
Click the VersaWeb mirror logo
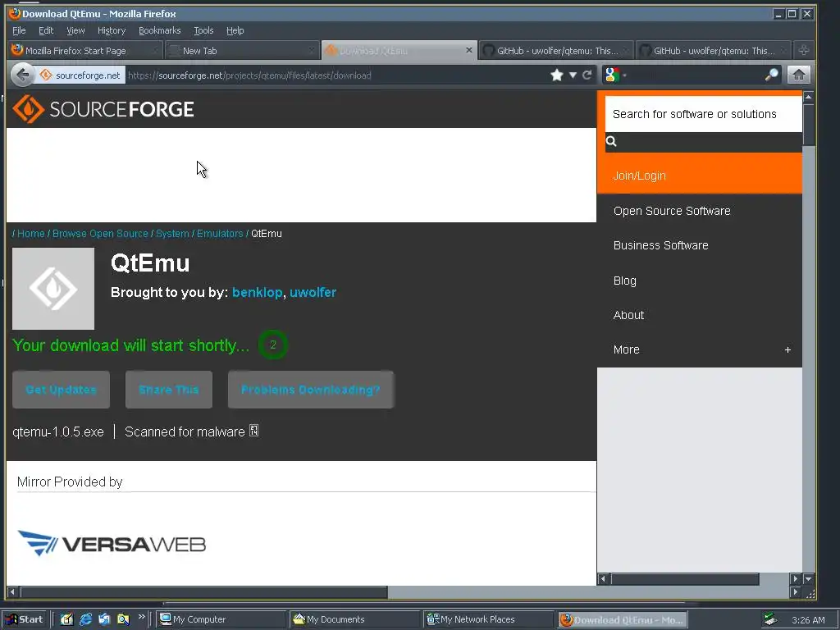112,543
